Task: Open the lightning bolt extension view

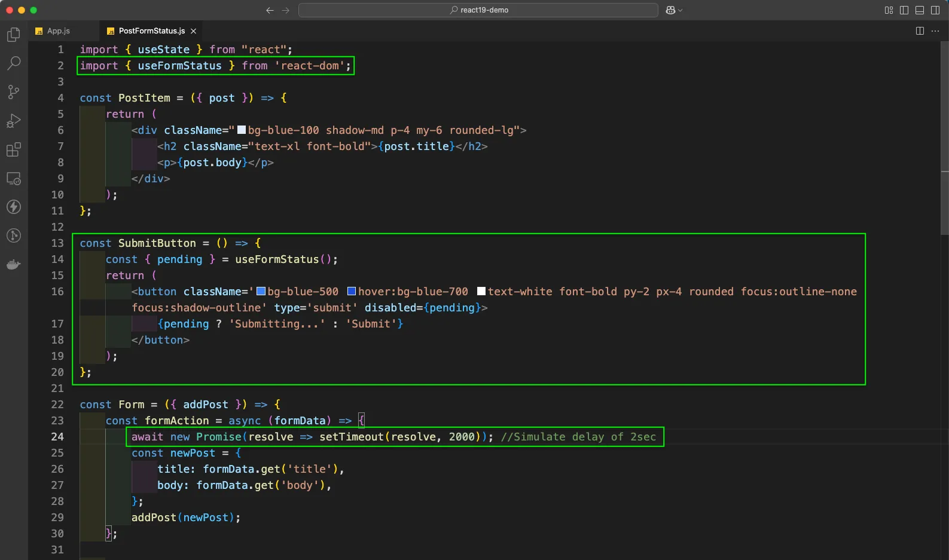Action: 14,207
